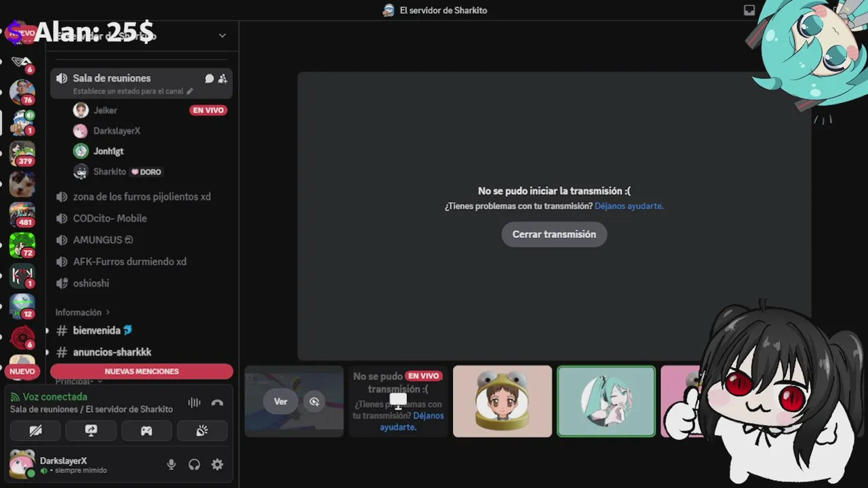Turn on camera in voice panel
The width and height of the screenshot is (868, 488).
click(x=35, y=430)
